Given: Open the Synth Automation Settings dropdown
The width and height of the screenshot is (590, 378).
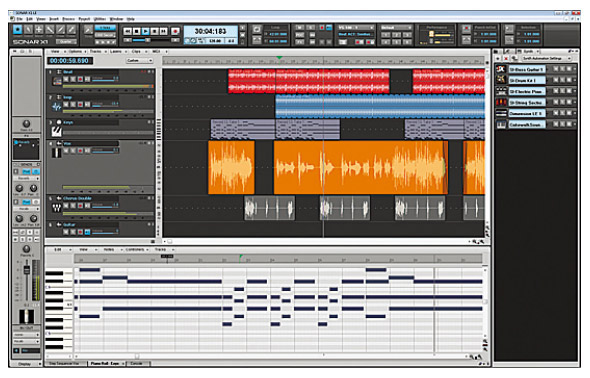Looking at the screenshot, I should [x=547, y=58].
